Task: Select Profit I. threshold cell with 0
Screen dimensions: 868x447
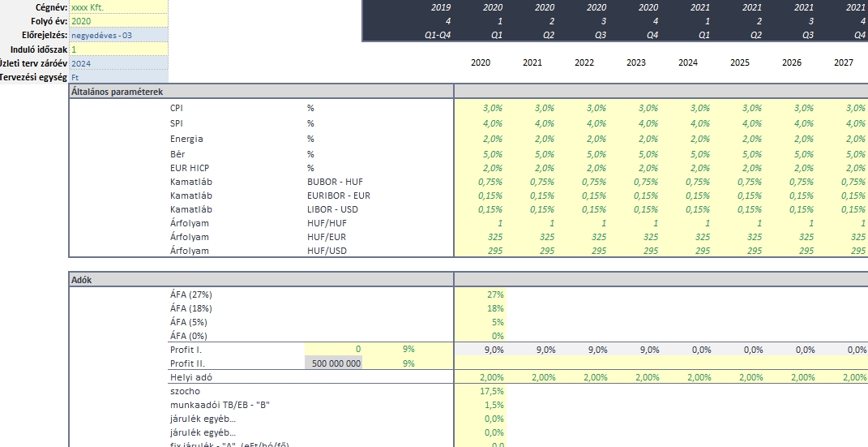Action: pyautogui.click(x=334, y=350)
